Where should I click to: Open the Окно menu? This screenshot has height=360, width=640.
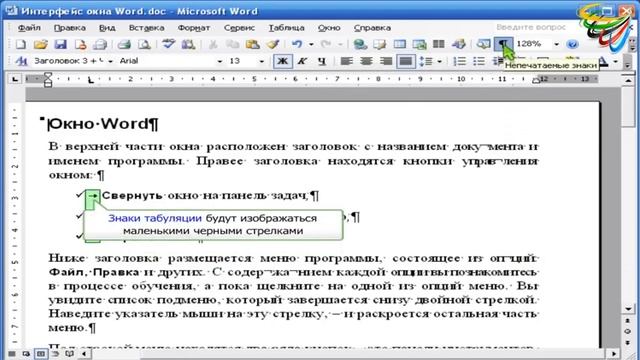(x=329, y=28)
